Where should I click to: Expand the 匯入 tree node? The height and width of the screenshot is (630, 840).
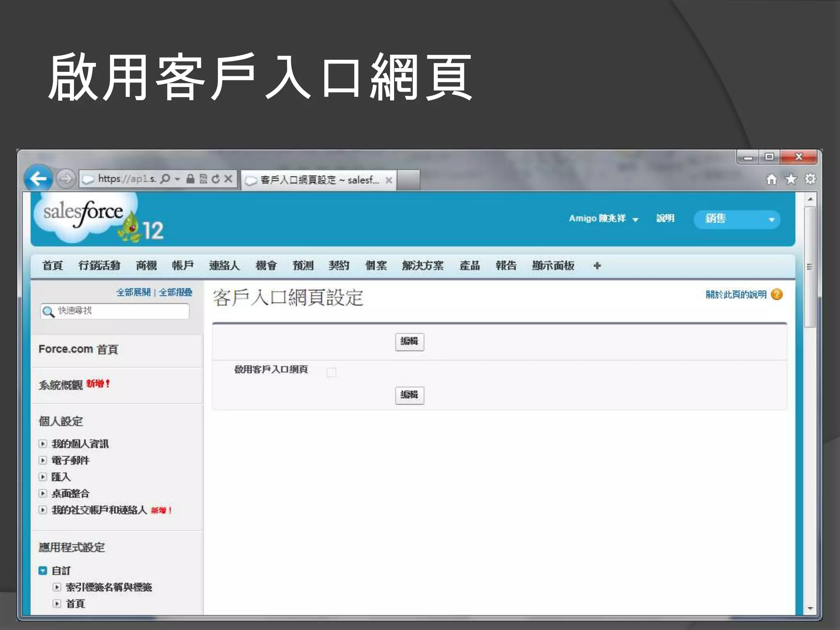[x=43, y=477]
